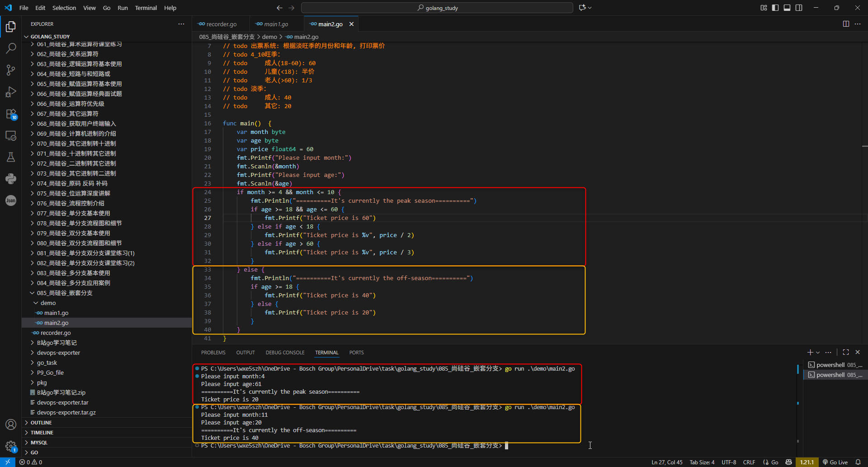
Task: Switch to the OUTPUT panel tab
Action: pos(245,353)
